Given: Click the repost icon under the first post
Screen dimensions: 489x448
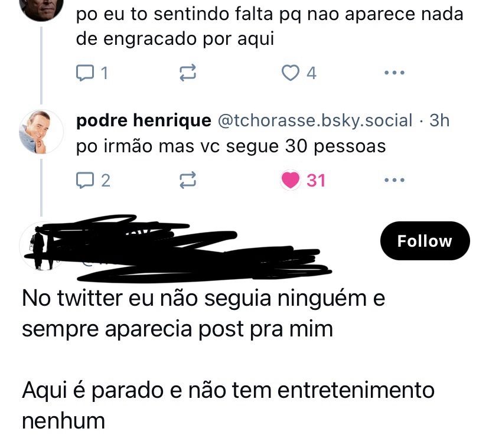Looking at the screenshot, I should pos(187,73).
